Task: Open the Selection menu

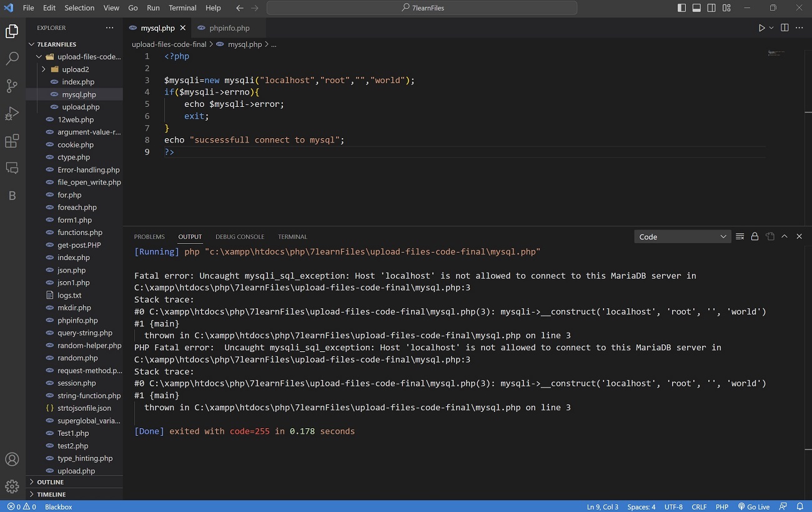Action: coord(79,8)
